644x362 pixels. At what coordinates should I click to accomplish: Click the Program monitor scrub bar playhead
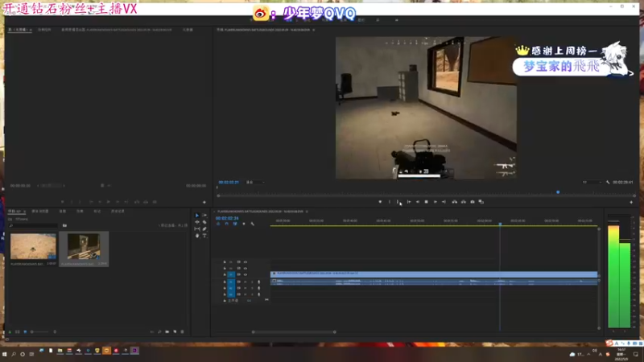coord(558,192)
